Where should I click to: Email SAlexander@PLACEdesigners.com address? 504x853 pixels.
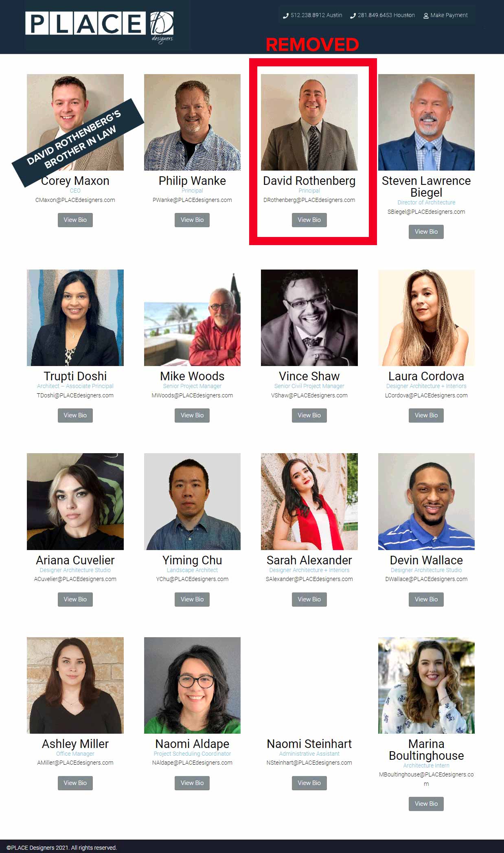[309, 579]
